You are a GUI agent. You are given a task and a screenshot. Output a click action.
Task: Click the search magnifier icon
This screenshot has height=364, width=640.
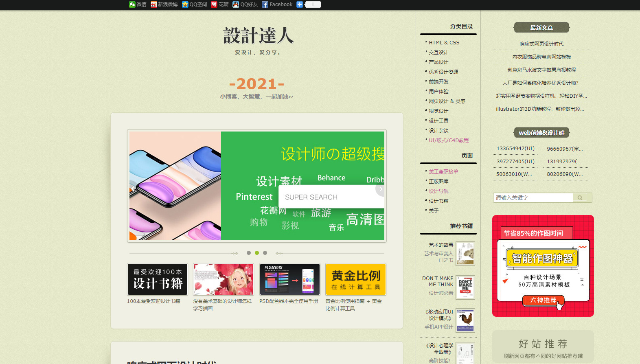point(580,198)
